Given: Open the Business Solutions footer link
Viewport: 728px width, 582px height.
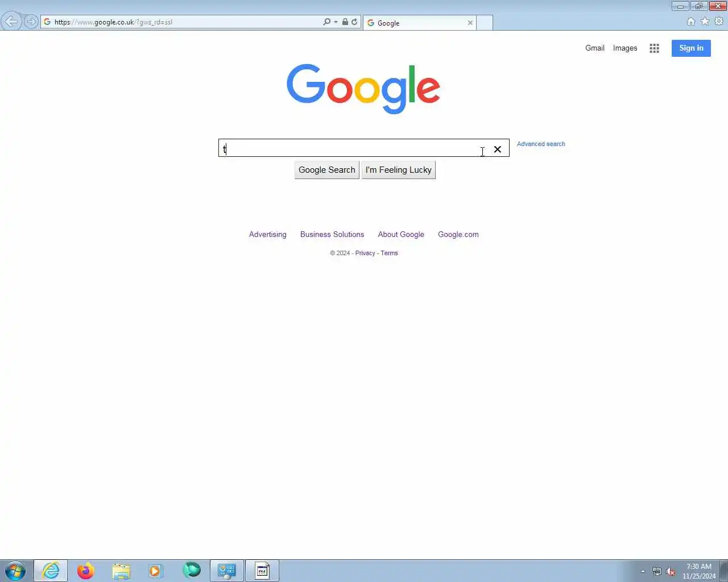Looking at the screenshot, I should [x=332, y=234].
